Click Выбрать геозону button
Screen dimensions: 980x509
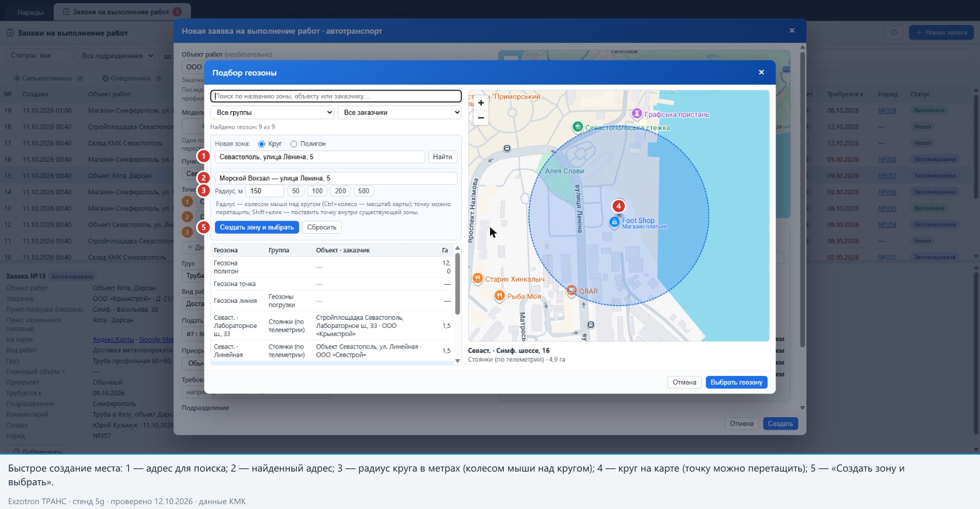coord(736,382)
